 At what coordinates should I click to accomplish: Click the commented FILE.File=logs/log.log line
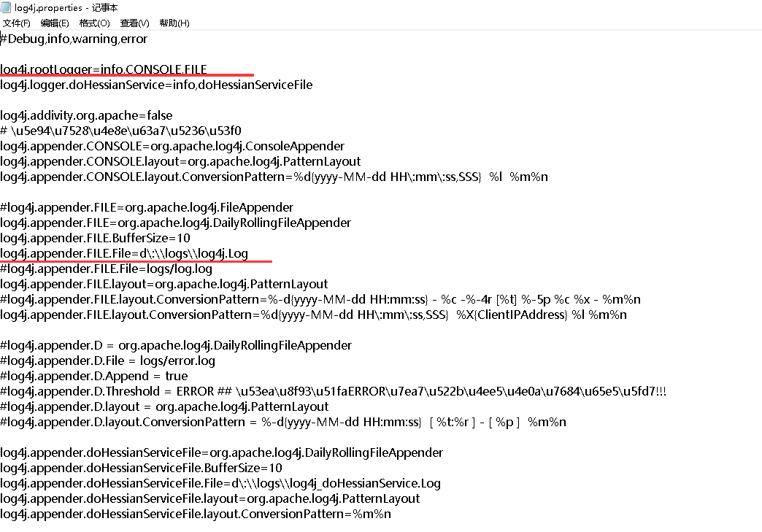107,269
